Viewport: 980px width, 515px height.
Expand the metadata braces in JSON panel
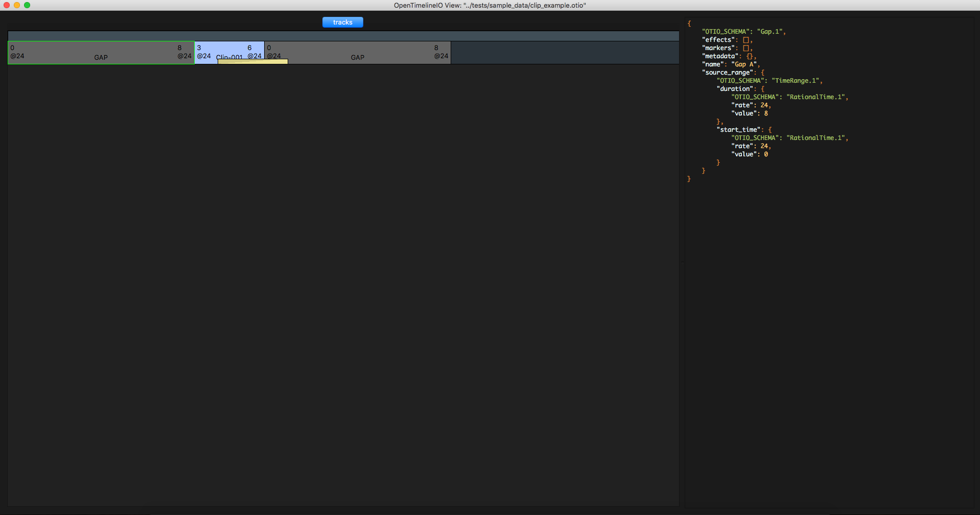click(x=749, y=56)
